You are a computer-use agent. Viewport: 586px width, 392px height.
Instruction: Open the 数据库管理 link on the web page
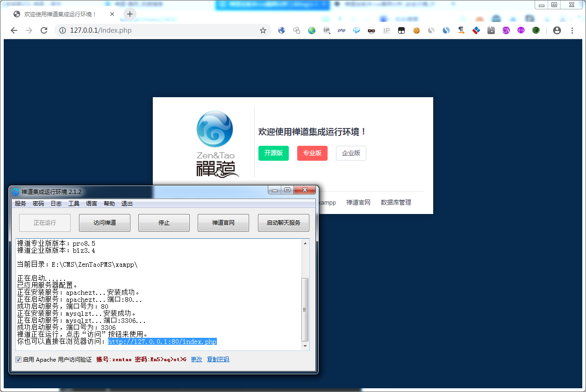(396, 202)
